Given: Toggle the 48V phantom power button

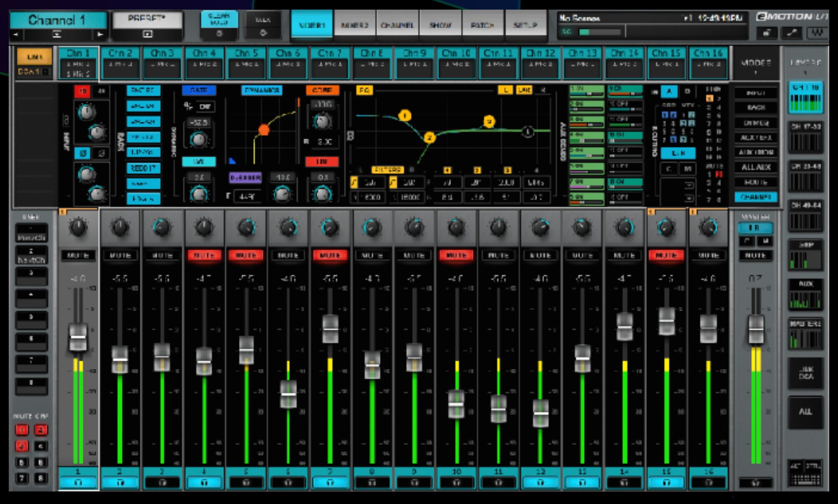Looking at the screenshot, I should (101, 91).
